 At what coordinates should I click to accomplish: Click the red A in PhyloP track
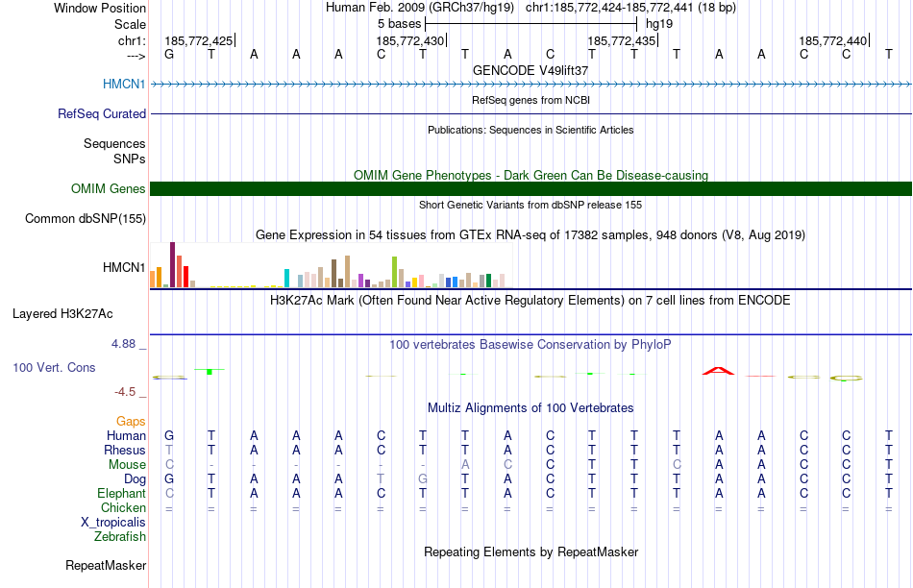[x=719, y=371]
